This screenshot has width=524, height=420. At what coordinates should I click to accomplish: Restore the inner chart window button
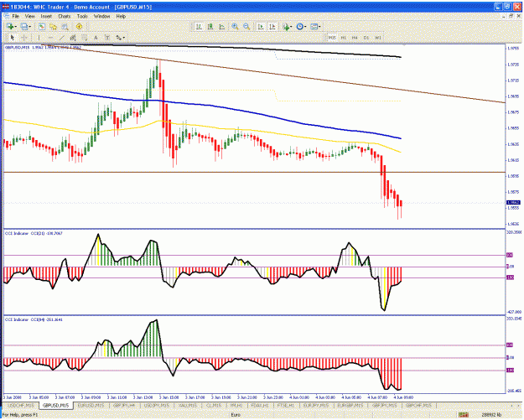pyautogui.click(x=511, y=16)
